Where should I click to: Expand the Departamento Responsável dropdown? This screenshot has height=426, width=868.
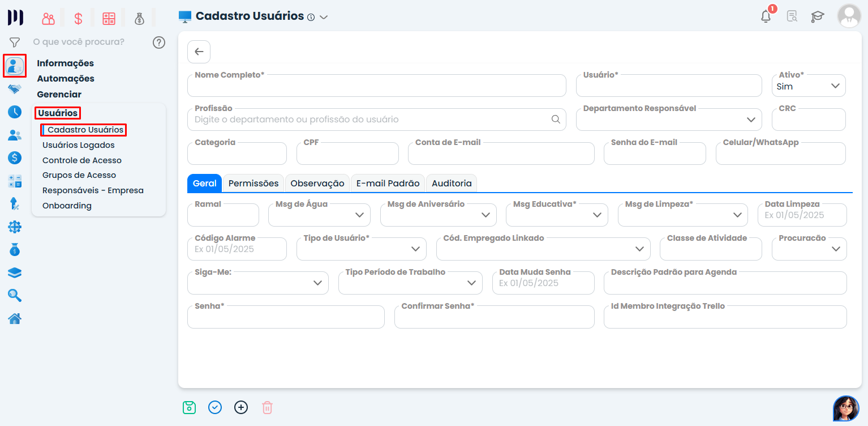click(x=668, y=120)
